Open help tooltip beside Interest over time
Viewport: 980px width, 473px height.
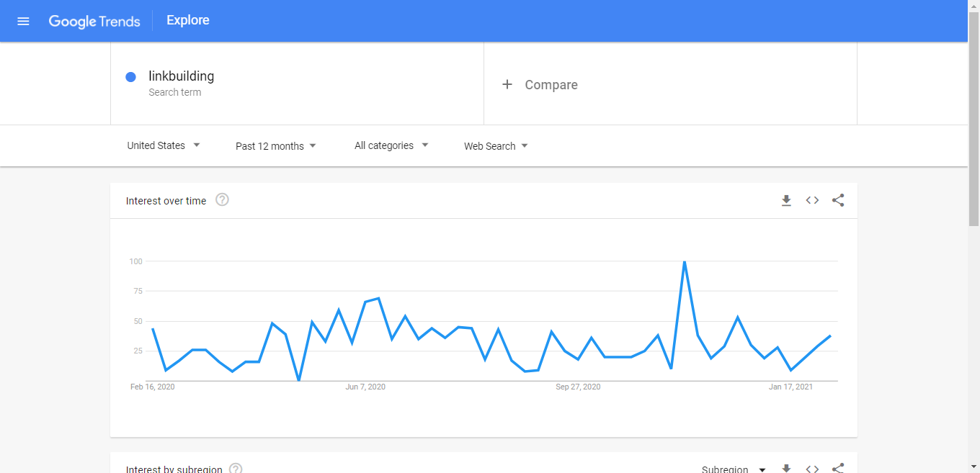[221, 199]
